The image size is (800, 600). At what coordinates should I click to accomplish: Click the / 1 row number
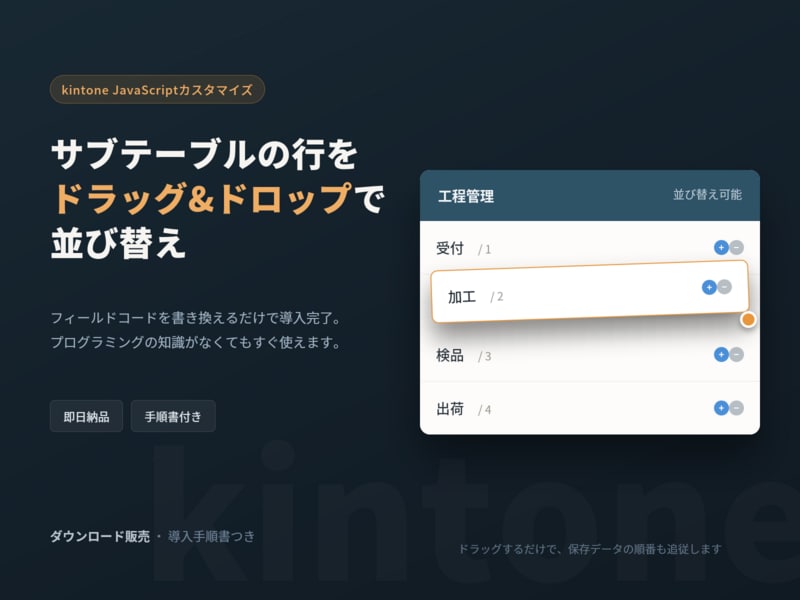click(x=484, y=249)
